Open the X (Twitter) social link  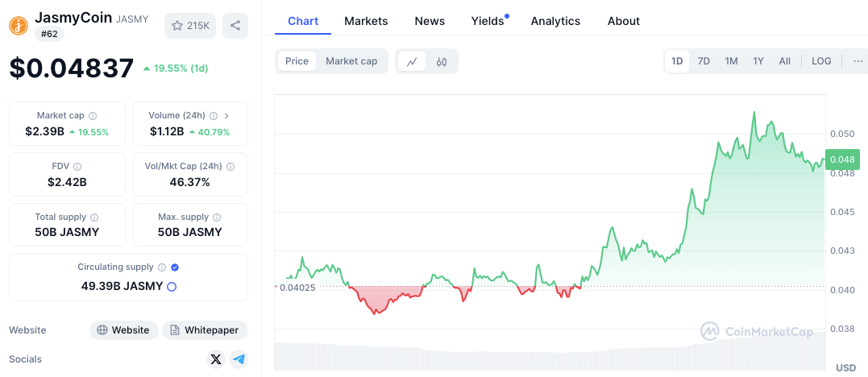[215, 359]
